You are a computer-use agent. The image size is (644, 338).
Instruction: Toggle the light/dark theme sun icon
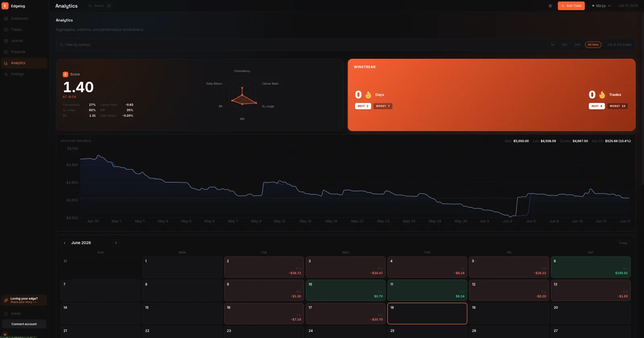click(550, 6)
